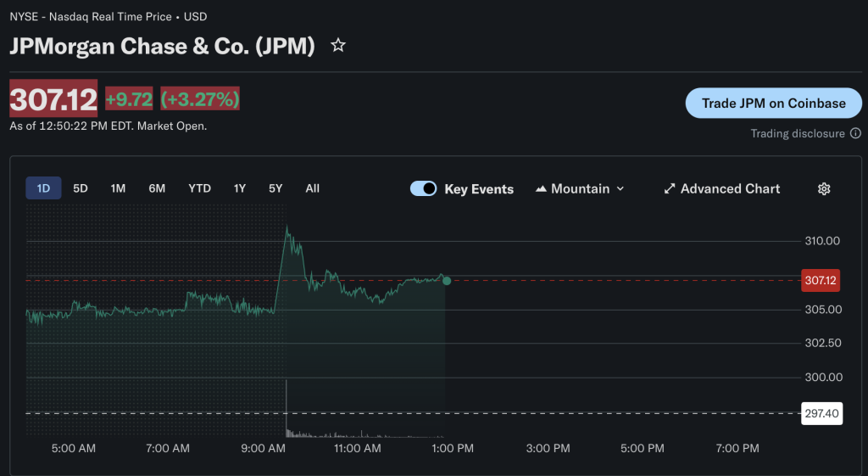868x476 pixels.
Task: Click the red 307.12 price label on axis
Action: 821,280
